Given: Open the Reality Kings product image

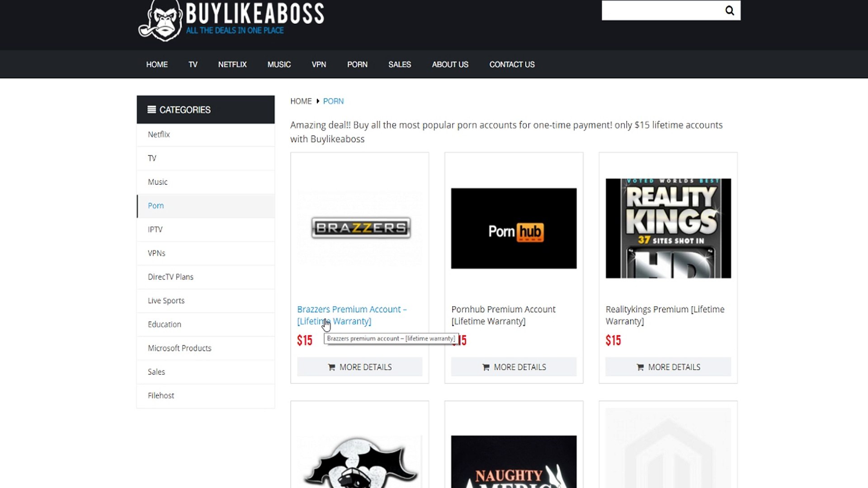Looking at the screenshot, I should 668,228.
